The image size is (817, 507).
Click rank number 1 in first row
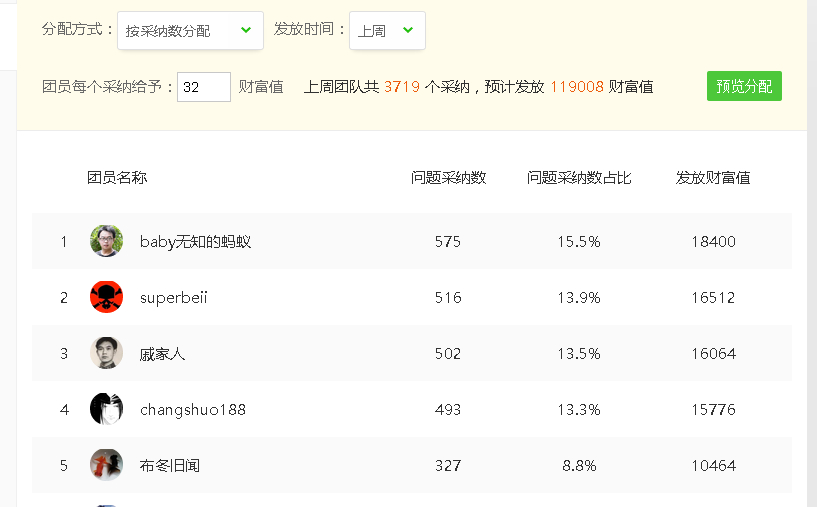click(64, 242)
